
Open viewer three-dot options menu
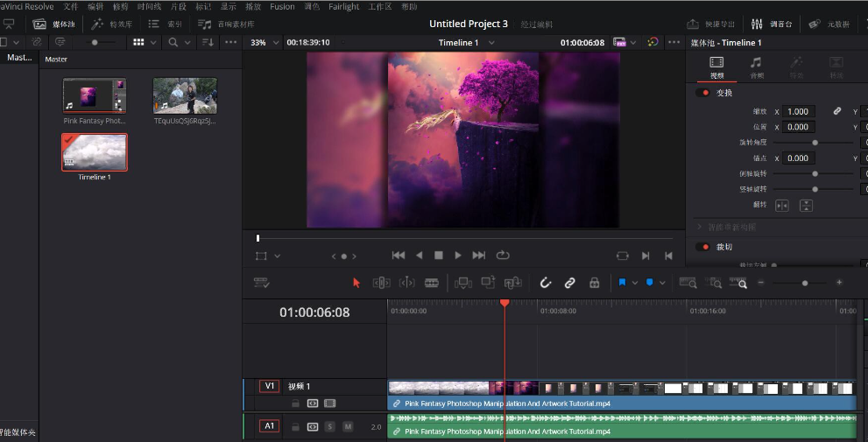(x=674, y=42)
